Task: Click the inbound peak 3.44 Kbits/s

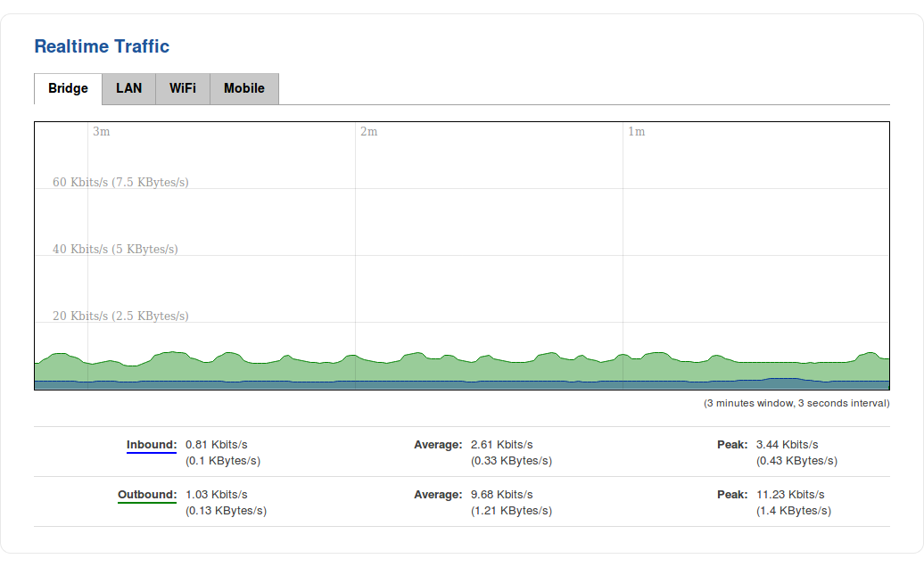Action: click(787, 445)
